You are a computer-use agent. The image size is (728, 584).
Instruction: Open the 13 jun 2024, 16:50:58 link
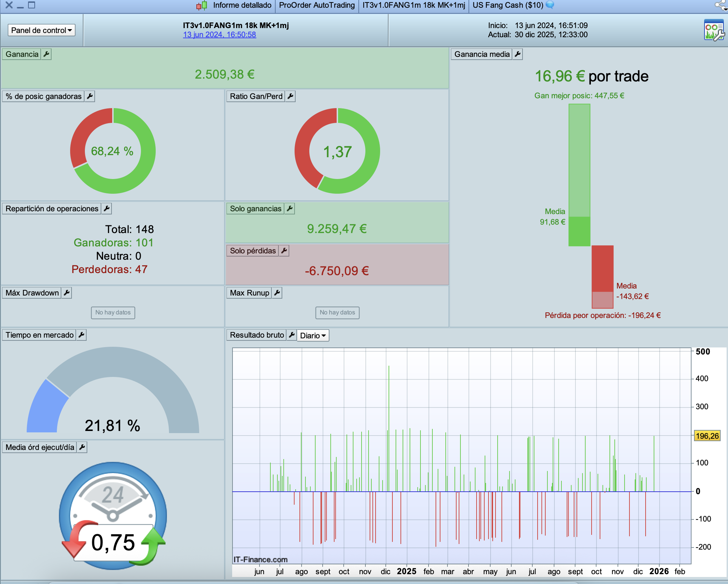[220, 35]
